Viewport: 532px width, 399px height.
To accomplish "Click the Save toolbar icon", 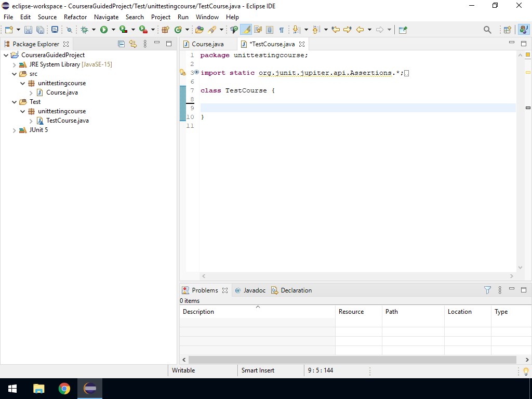I will 28,30.
